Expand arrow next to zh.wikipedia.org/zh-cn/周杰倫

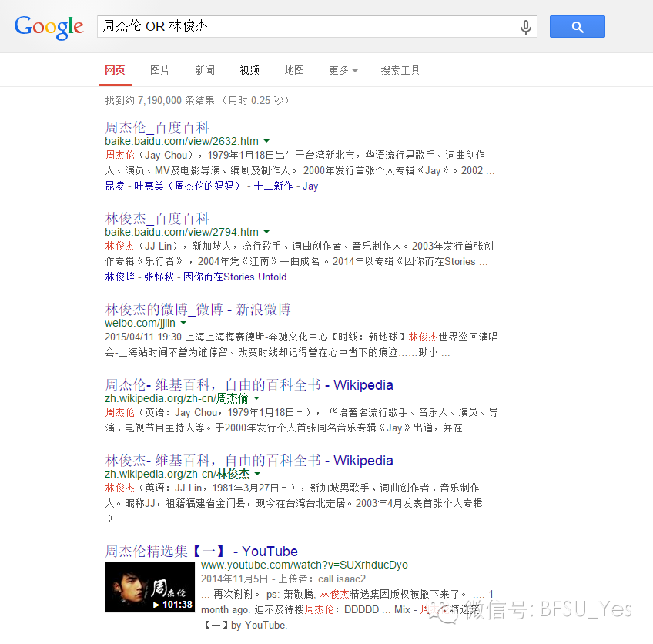[256, 398]
